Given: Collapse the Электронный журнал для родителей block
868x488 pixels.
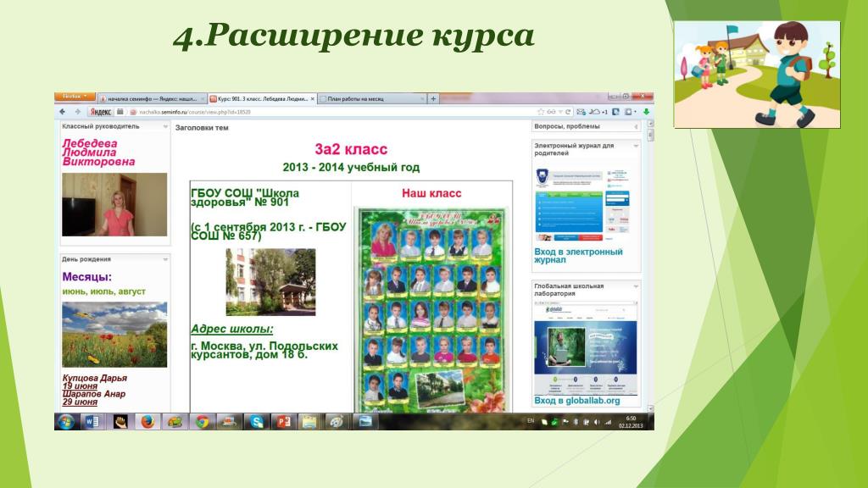Looking at the screenshot, I should pos(636,146).
